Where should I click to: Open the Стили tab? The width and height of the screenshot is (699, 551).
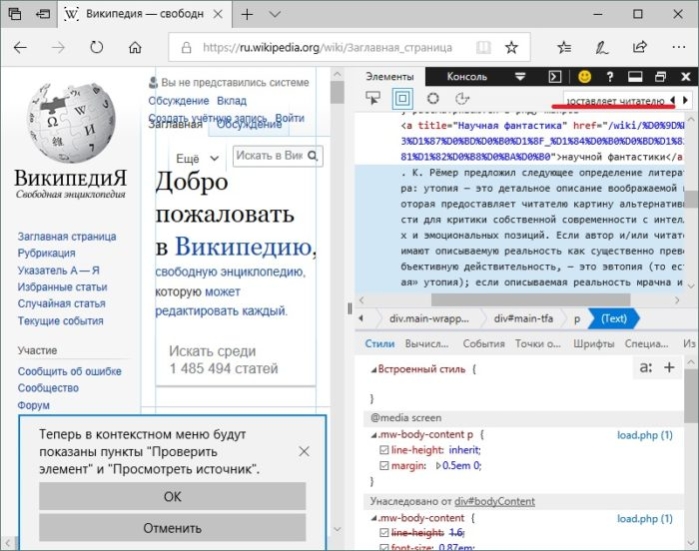click(379, 343)
